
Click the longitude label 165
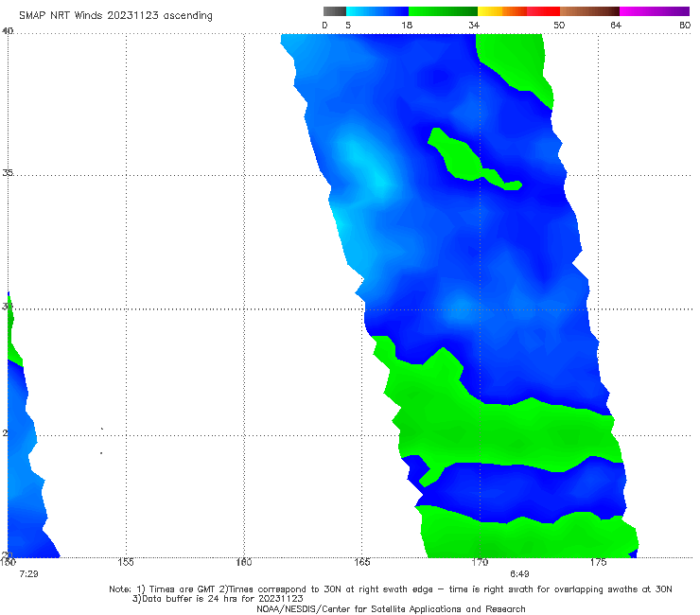362,562
